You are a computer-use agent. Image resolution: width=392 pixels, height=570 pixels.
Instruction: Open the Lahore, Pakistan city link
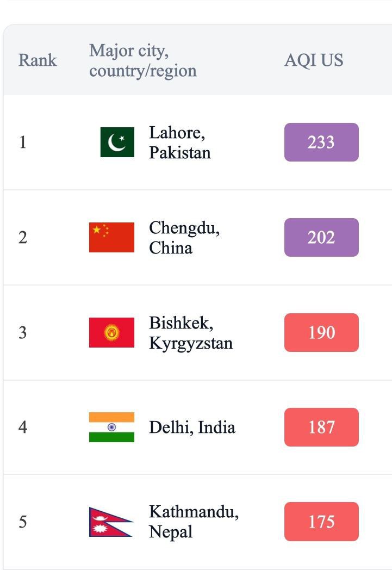pyautogui.click(x=179, y=142)
